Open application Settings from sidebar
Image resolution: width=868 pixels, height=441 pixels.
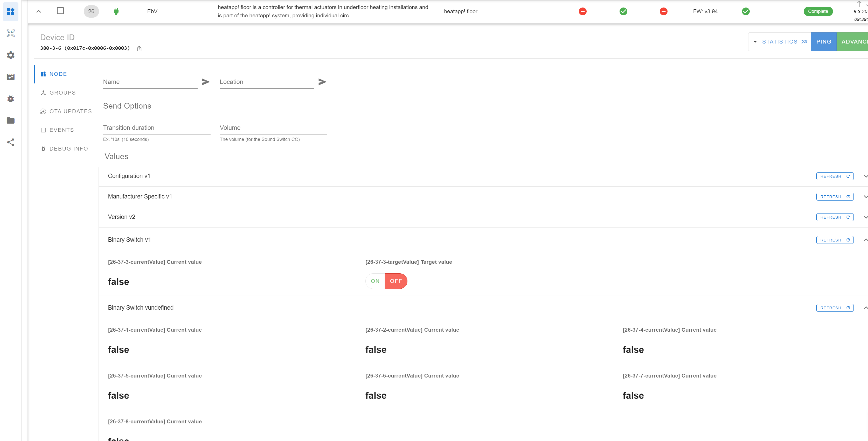coord(10,55)
